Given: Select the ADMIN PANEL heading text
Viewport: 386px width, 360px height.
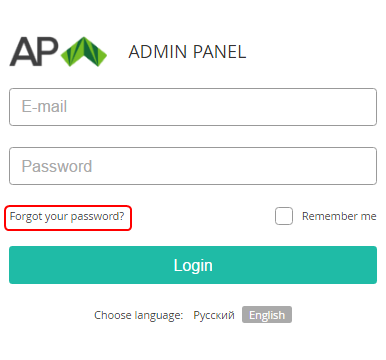Looking at the screenshot, I should [187, 52].
